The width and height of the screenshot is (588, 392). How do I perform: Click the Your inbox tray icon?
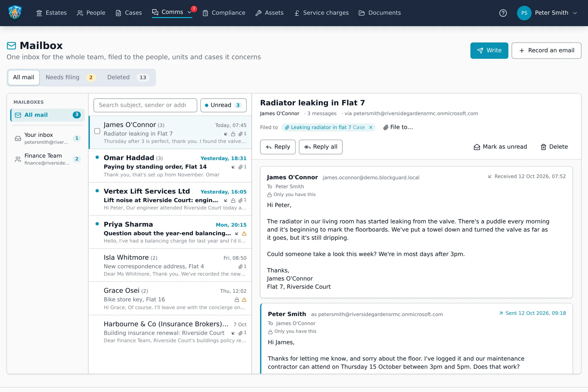tap(18, 138)
